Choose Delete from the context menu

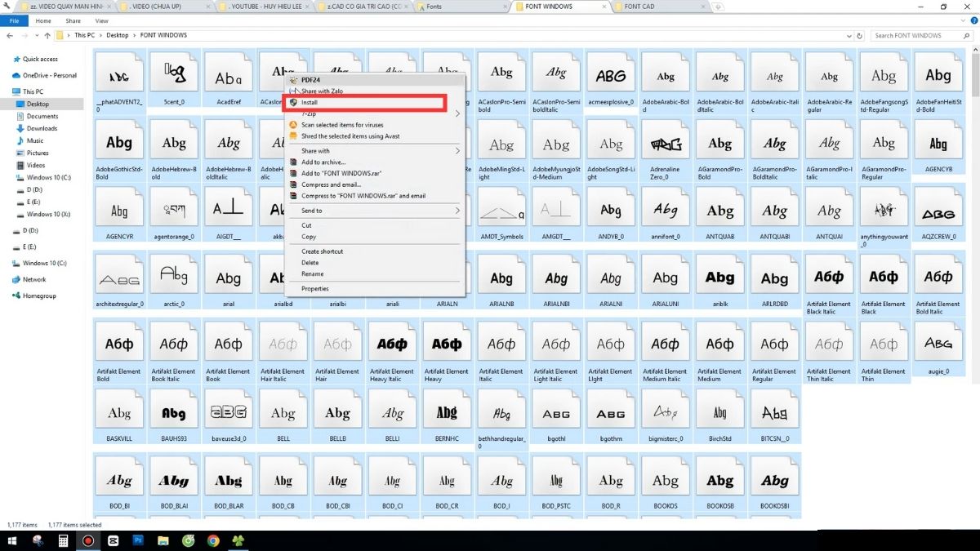(374, 263)
